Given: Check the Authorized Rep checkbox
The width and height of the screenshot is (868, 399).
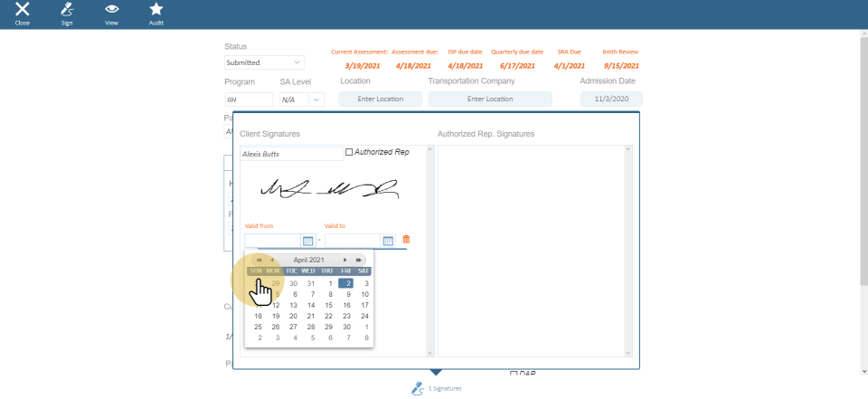Looking at the screenshot, I should click(350, 152).
